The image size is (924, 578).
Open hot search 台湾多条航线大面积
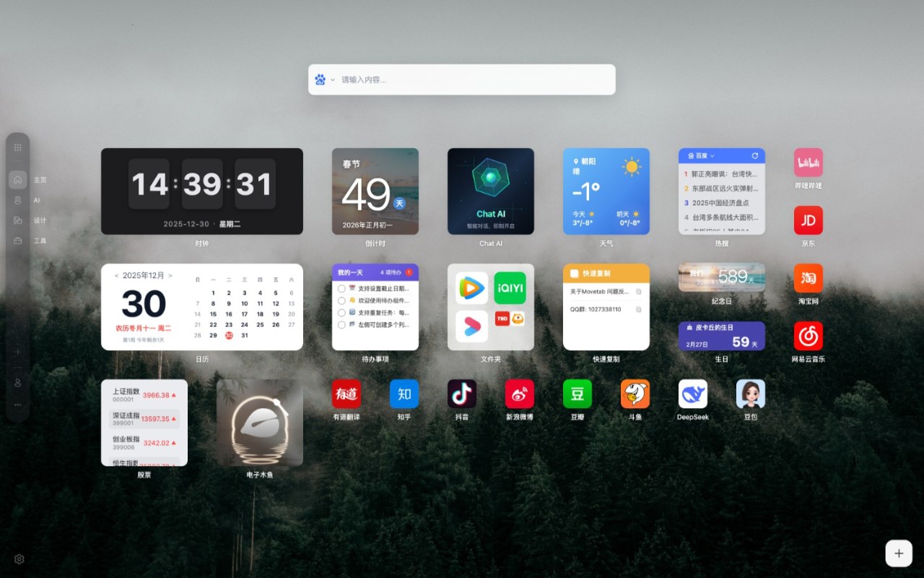(x=721, y=217)
